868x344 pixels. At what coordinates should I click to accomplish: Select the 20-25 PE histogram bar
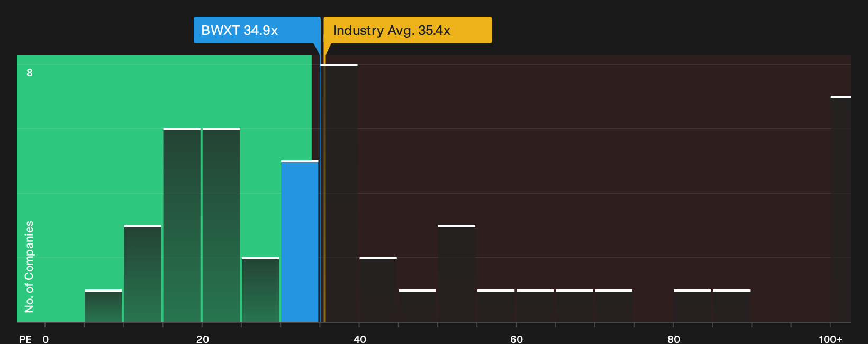pos(221,225)
